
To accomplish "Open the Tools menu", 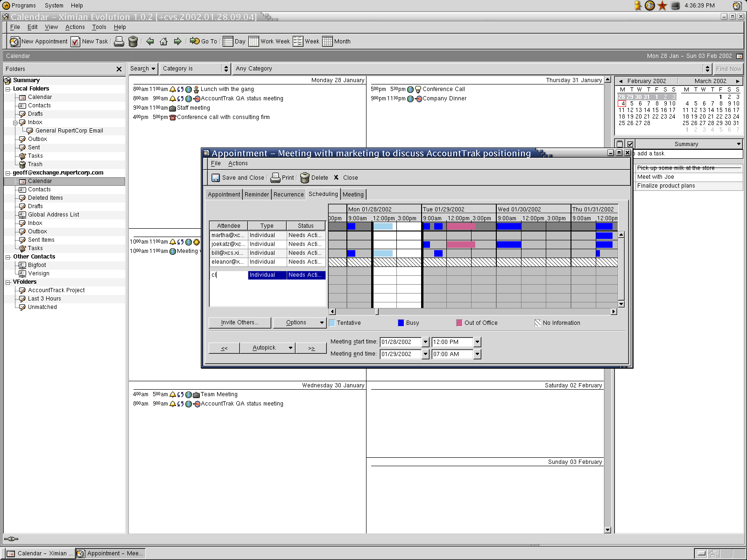I will tap(99, 27).
